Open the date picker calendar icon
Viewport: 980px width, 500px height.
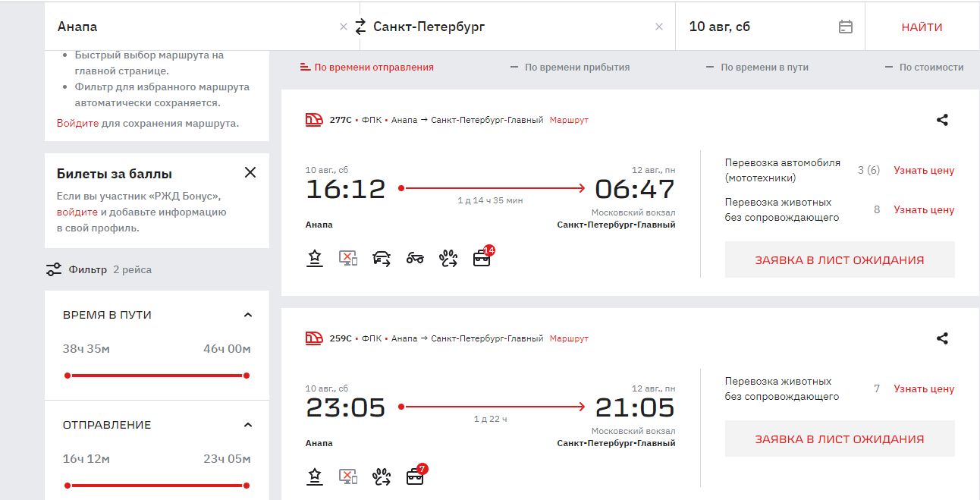[846, 27]
